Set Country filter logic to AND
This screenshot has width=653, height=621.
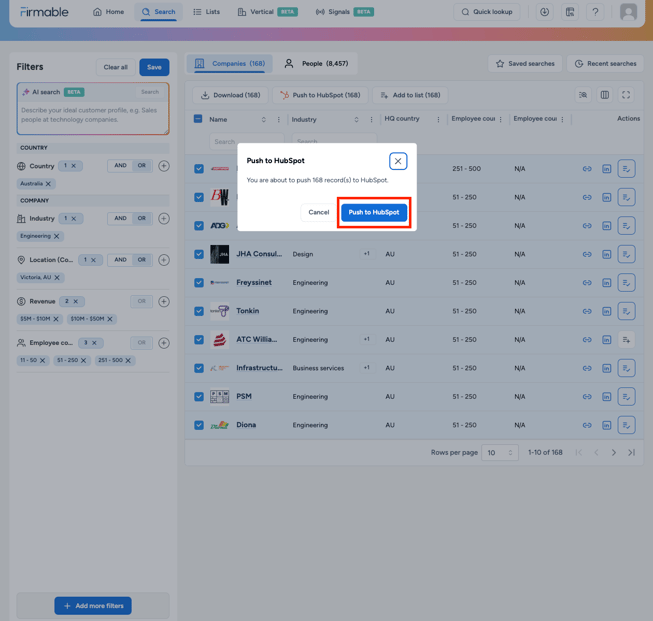[120, 165]
